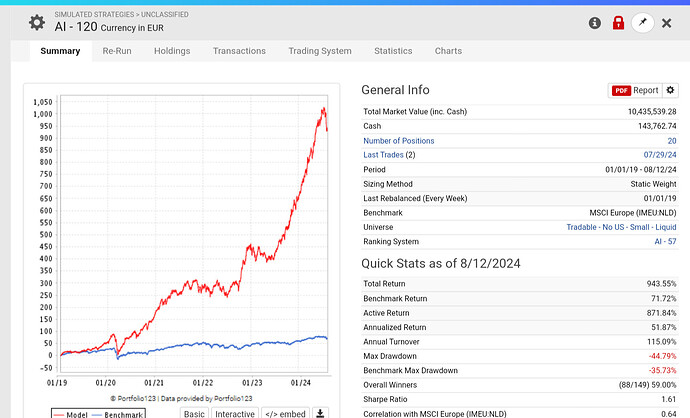The image size is (690, 418).
Task: Click the Sharpe Ratio value 1.61
Action: [668, 399]
